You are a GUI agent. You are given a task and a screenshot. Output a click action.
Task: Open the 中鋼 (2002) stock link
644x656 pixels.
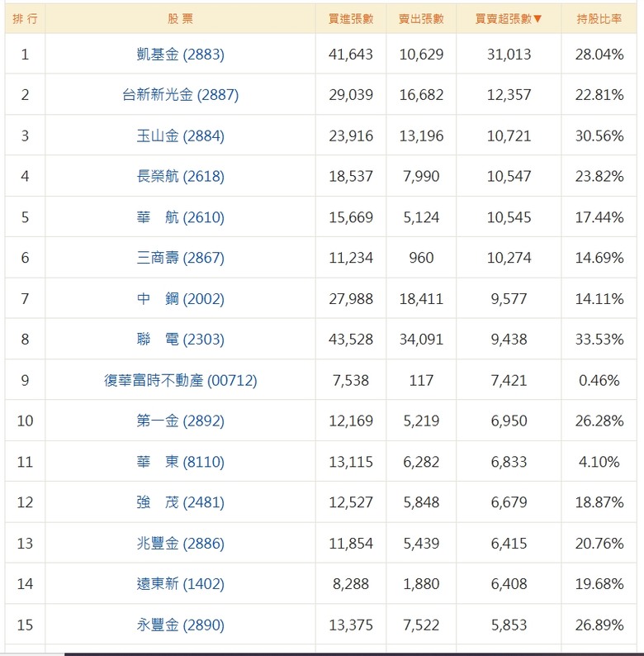tap(180, 299)
